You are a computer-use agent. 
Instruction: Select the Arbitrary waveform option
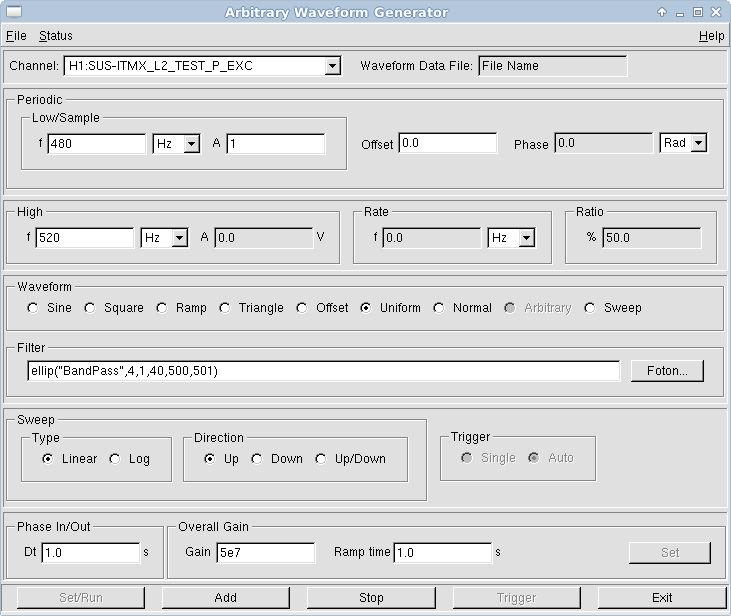(x=510, y=308)
